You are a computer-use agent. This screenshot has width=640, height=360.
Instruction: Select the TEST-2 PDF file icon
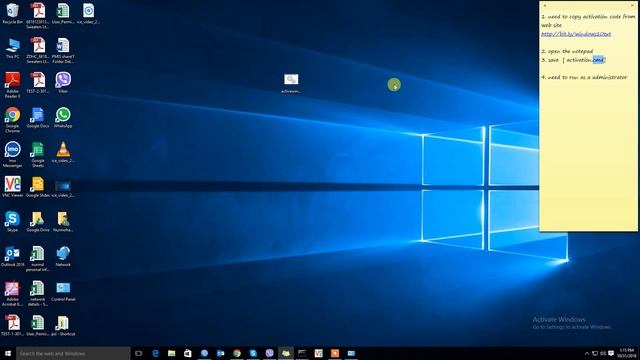tap(38, 83)
